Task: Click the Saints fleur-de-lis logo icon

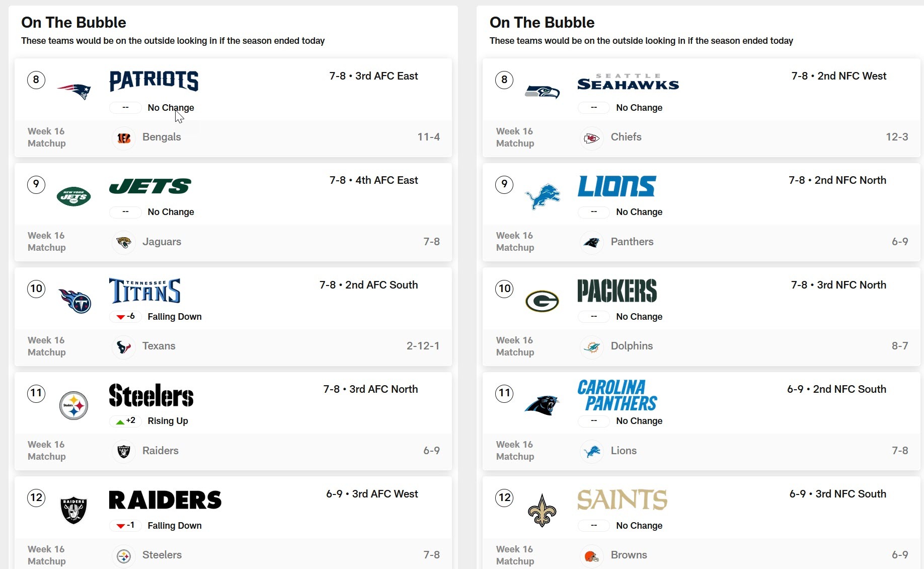Action: pyautogui.click(x=542, y=510)
